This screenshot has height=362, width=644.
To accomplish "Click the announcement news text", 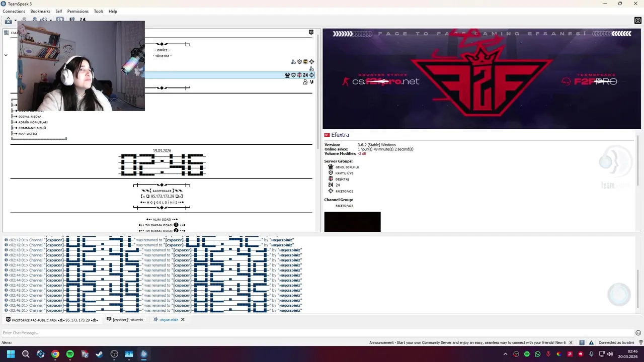I will click(467, 343).
